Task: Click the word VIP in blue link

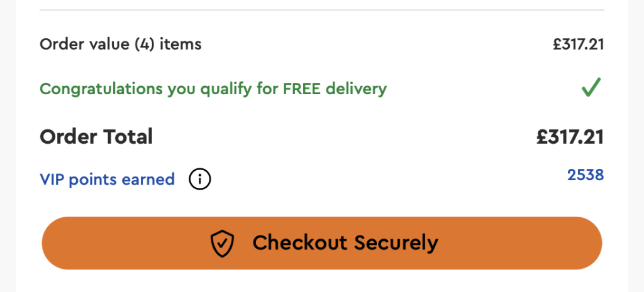Action: (x=52, y=180)
